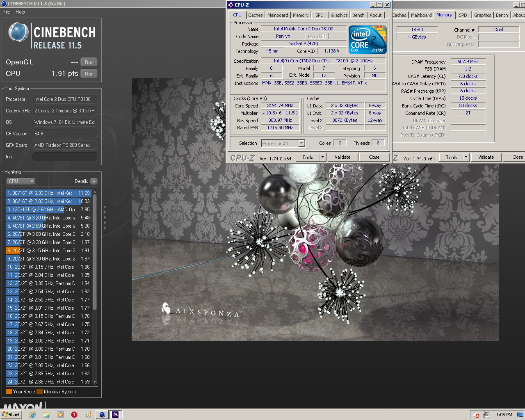Switch to the Graphics tab in CPU-Z
The height and width of the screenshot is (420, 525).
339,15
